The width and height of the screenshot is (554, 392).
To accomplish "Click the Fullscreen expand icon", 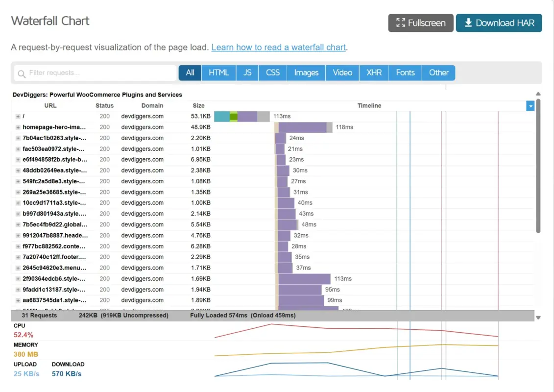I will 400,23.
